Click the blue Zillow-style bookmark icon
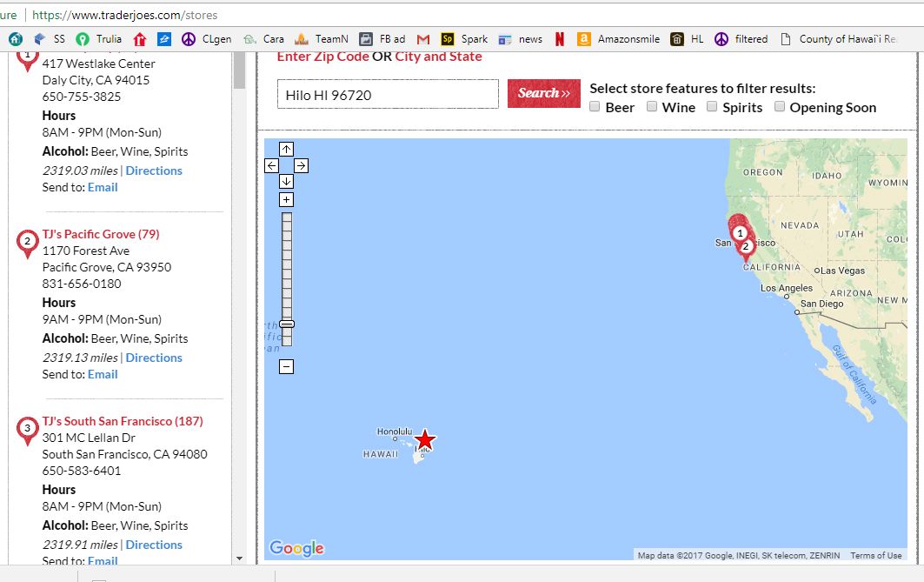Viewport: 924px width, 582px height. (x=164, y=39)
